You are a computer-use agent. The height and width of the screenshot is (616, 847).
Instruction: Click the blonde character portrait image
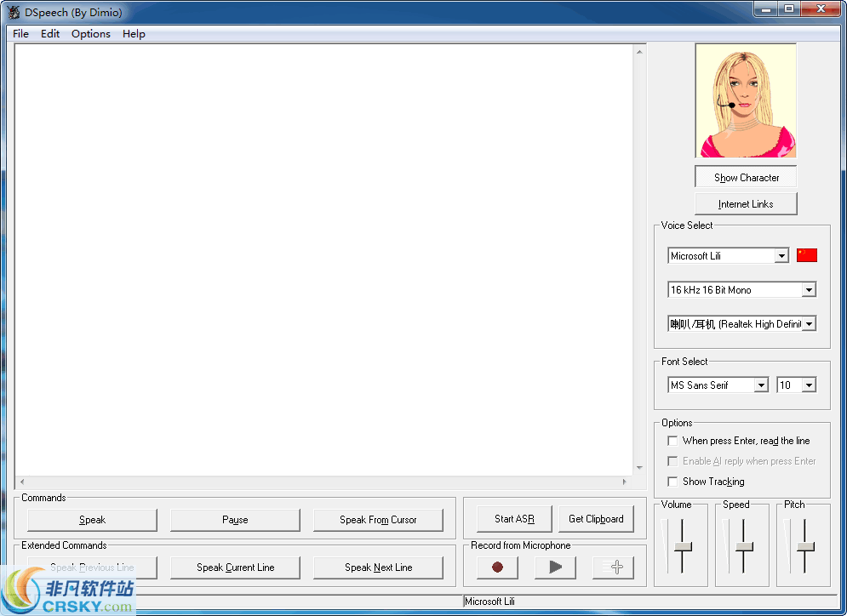point(746,100)
